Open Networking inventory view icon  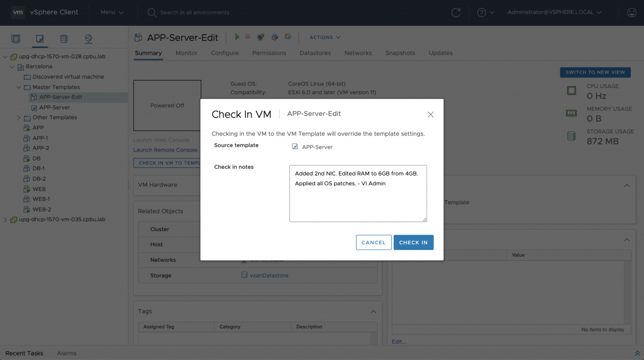88,38
